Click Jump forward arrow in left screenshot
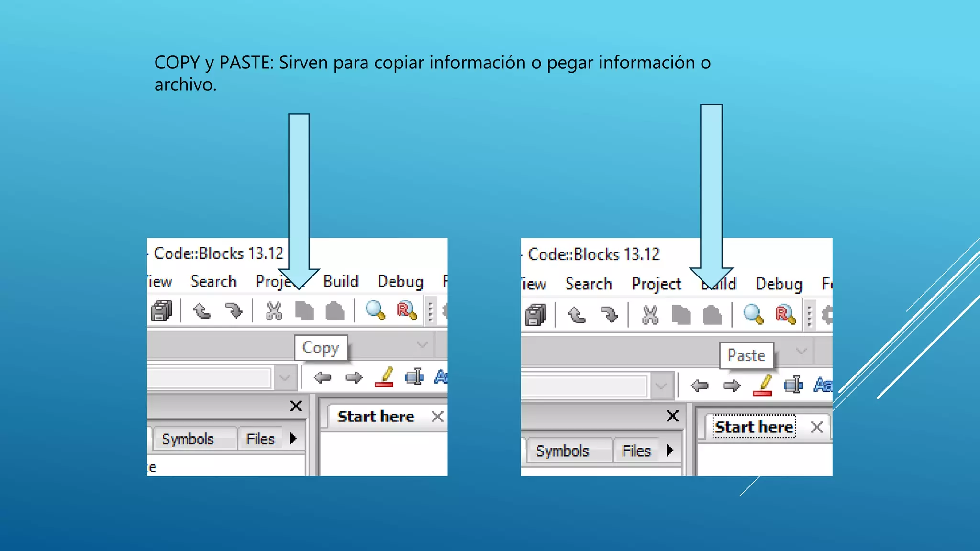The width and height of the screenshot is (980, 551). [354, 378]
